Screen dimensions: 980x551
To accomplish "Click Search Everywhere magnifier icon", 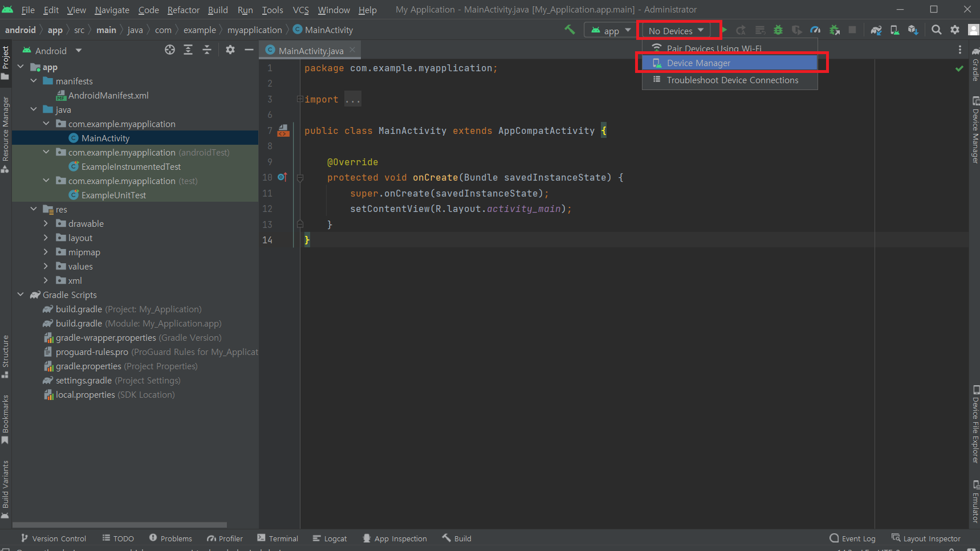I will (x=936, y=30).
